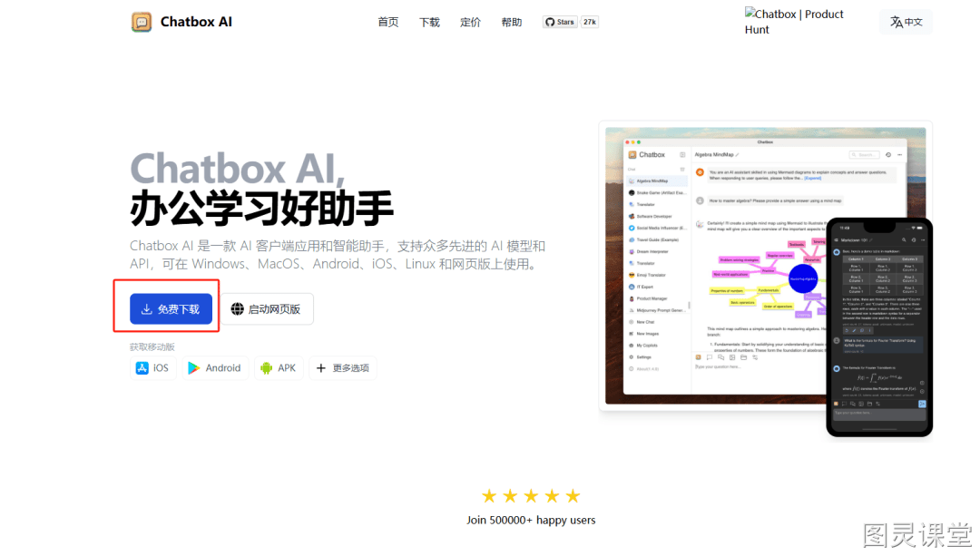
Task: Click the five-star rating row
Action: point(531,496)
